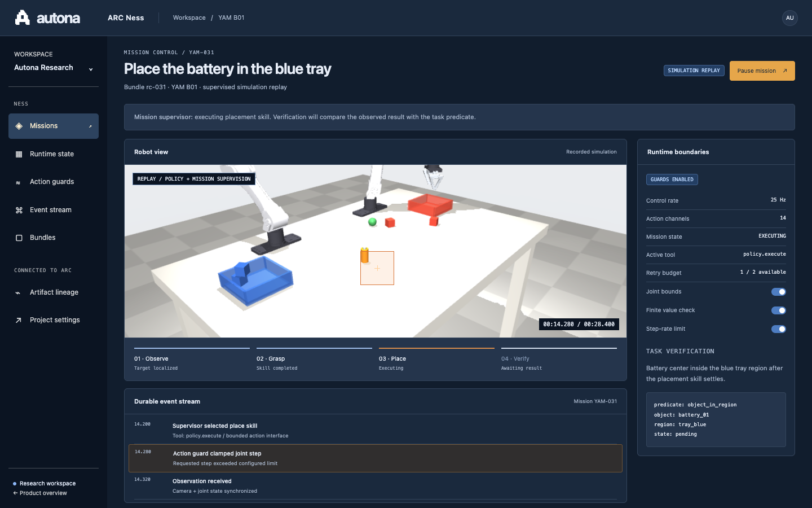This screenshot has width=812, height=508.
Task: Click the Active tool policy.execute value
Action: [x=765, y=254]
